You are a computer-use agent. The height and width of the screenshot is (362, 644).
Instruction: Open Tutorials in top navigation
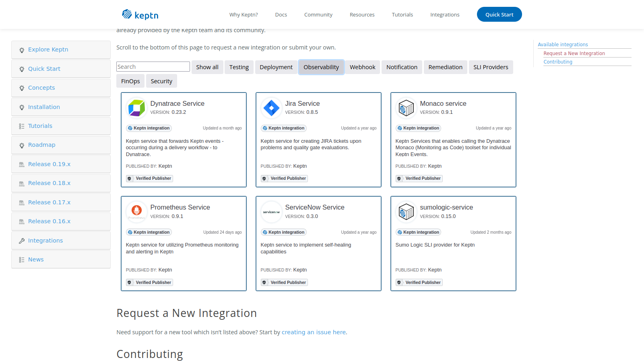tap(402, 14)
